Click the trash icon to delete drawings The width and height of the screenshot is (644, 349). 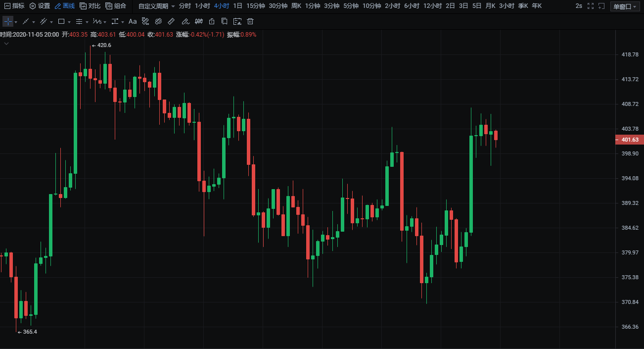tap(250, 22)
